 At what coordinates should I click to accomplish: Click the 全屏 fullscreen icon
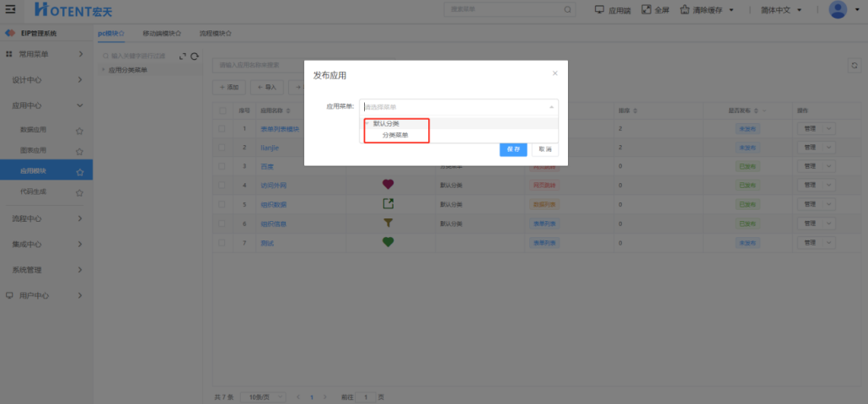[646, 9]
